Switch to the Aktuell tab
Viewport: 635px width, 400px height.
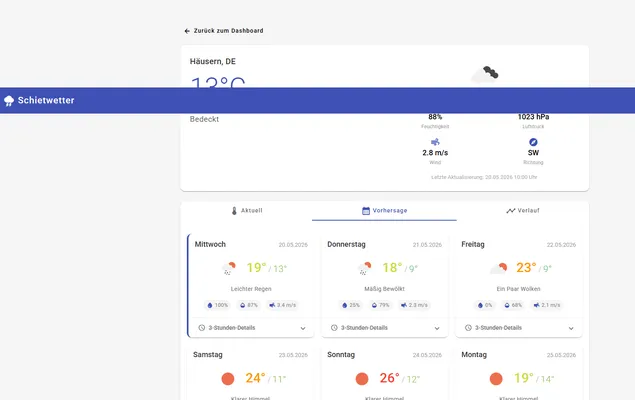click(247, 211)
